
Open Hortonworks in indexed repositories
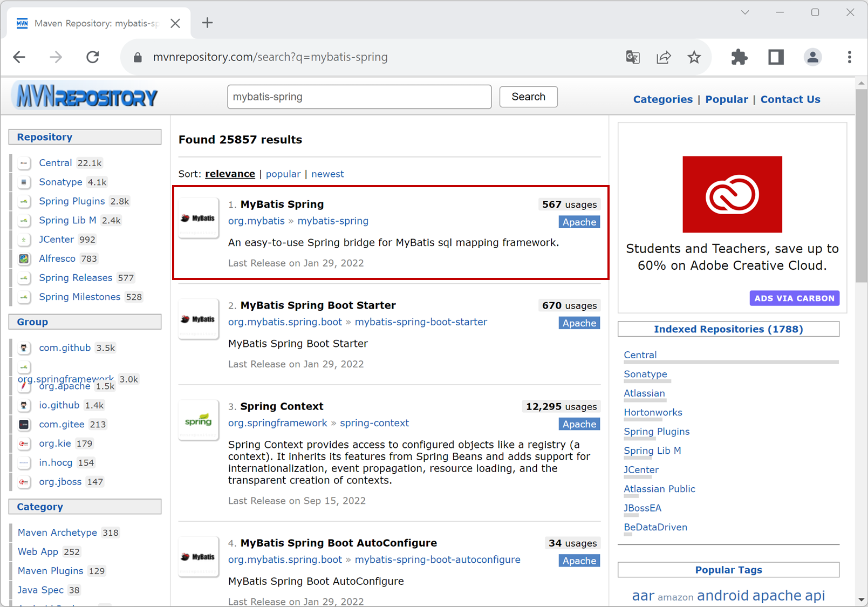653,412
